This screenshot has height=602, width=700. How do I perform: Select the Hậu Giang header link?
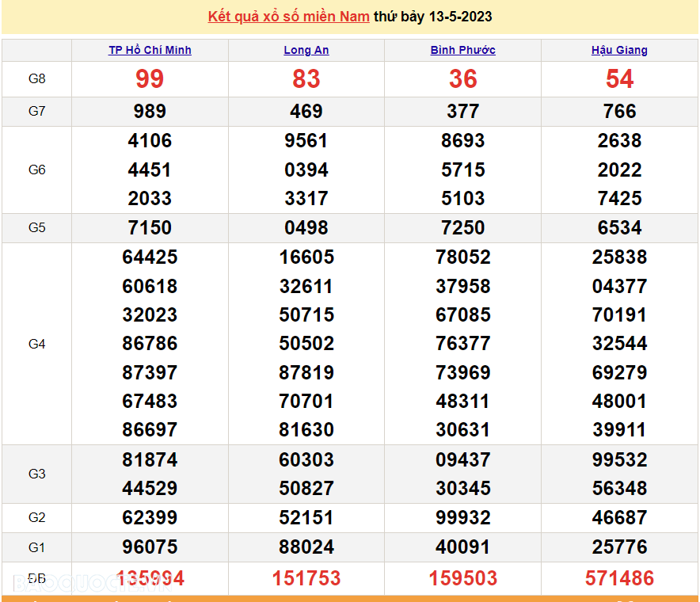pyautogui.click(x=619, y=50)
